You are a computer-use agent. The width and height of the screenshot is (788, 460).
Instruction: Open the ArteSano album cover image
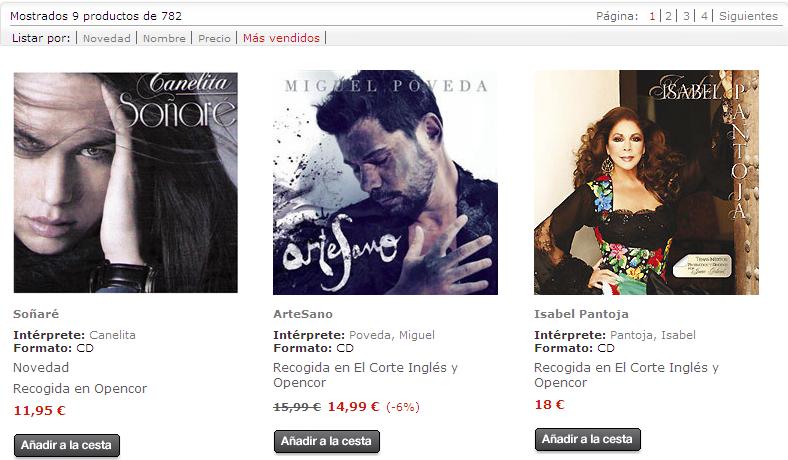(x=385, y=182)
